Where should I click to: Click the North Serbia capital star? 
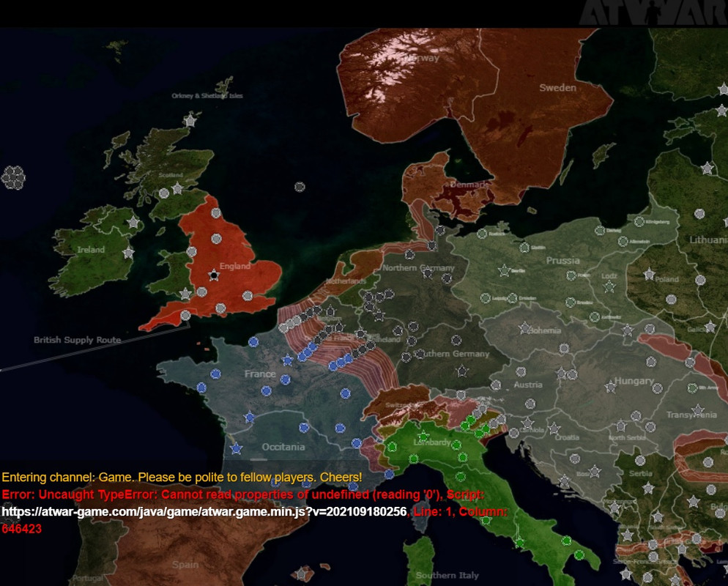(621, 426)
